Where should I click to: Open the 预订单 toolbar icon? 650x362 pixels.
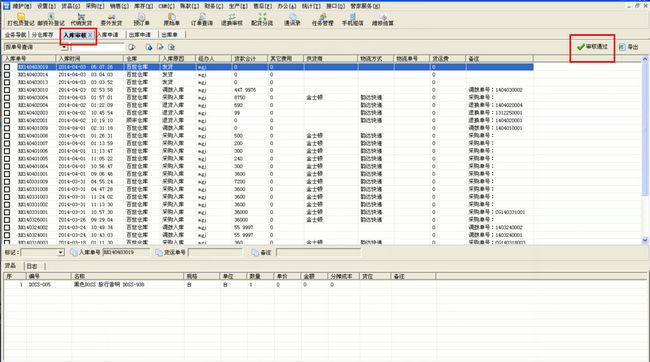[141, 19]
